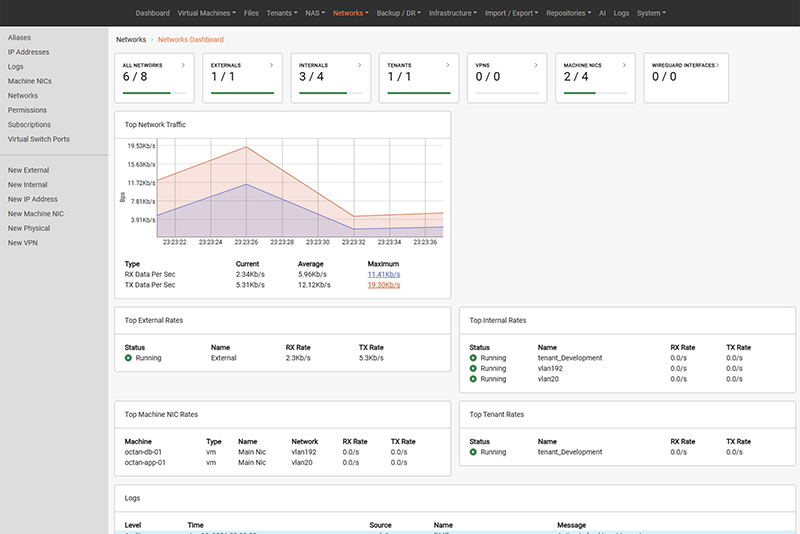Click the All Networks card chevron arrow
This screenshot has height=534, width=800.
pos(183,65)
